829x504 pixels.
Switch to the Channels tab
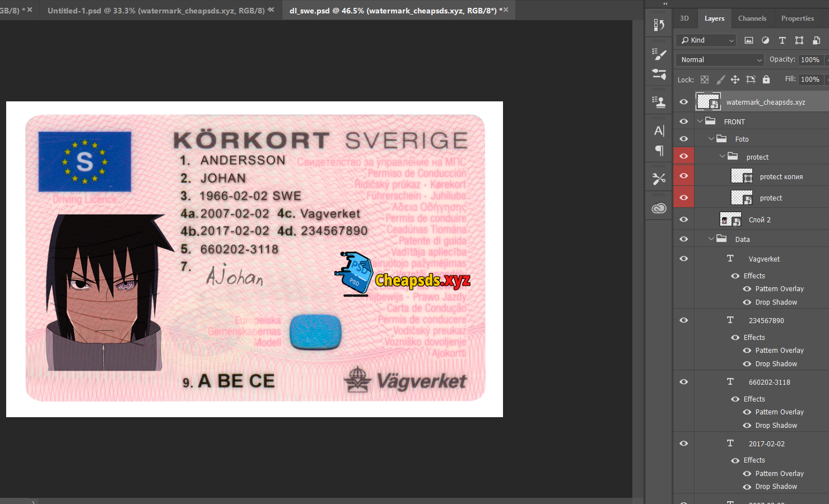pyautogui.click(x=752, y=18)
